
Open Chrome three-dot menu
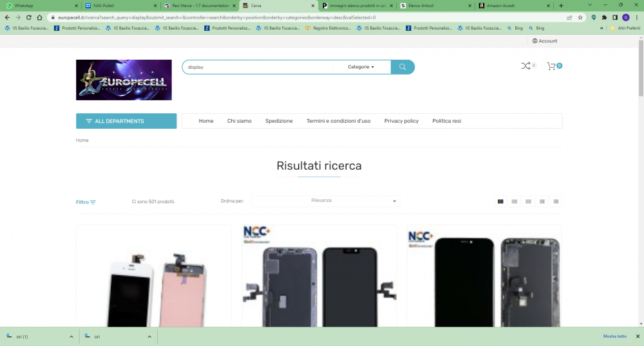637,17
